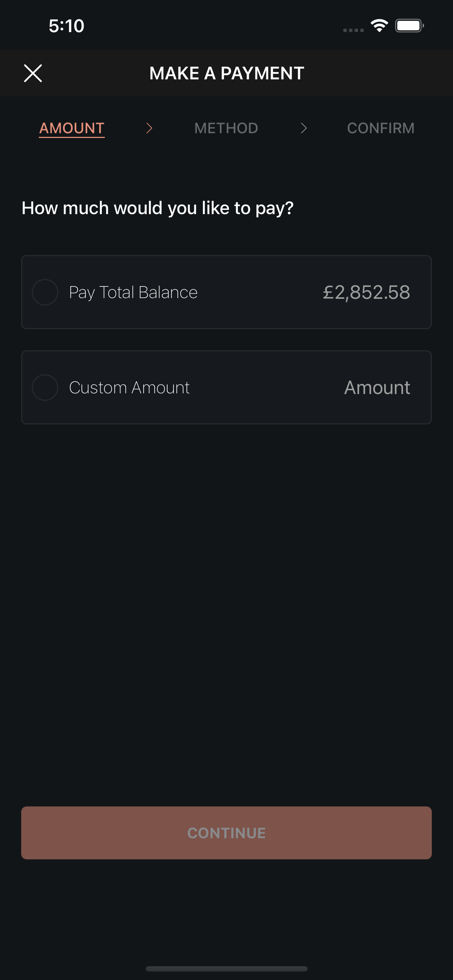Viewport: 453px width, 980px height.
Task: Tap the battery status icon
Action: (409, 25)
